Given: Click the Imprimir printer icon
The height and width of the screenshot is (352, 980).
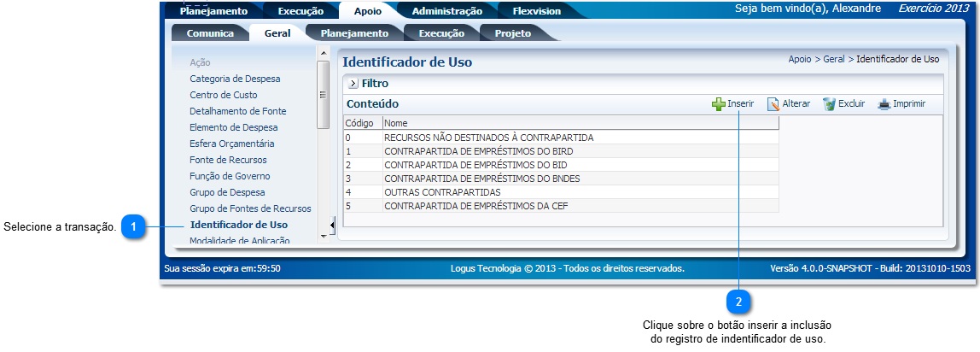Looking at the screenshot, I should [884, 104].
